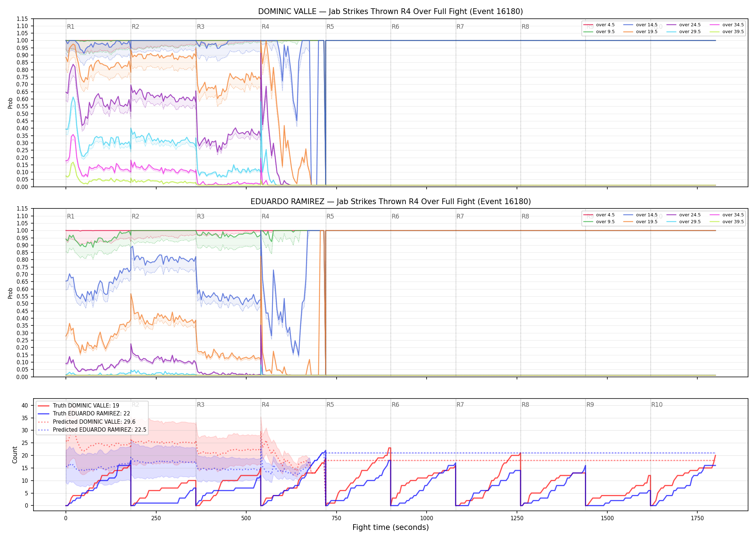This screenshot has width=756, height=540.
Task: Click R4 marker in Dominic Valle chart
Action: [265, 27]
